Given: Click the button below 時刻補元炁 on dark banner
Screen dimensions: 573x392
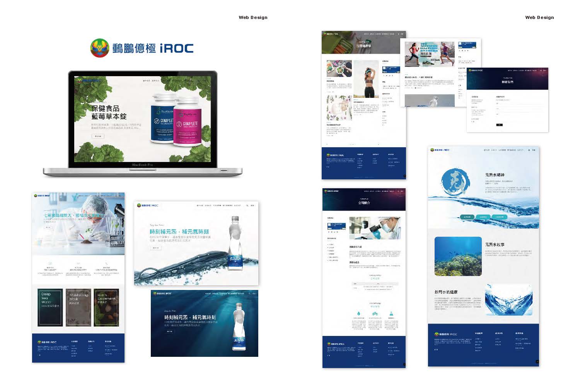Looking at the screenshot, I should coord(169,332).
